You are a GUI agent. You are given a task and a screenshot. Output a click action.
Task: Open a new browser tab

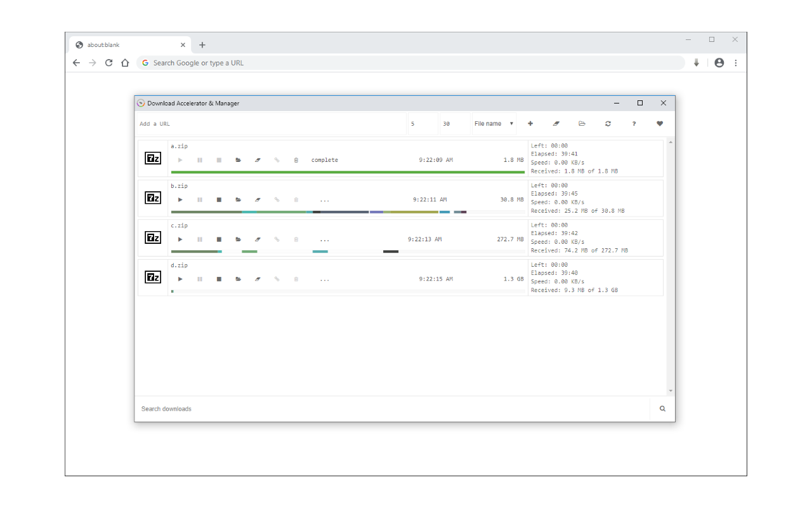pyautogui.click(x=202, y=45)
